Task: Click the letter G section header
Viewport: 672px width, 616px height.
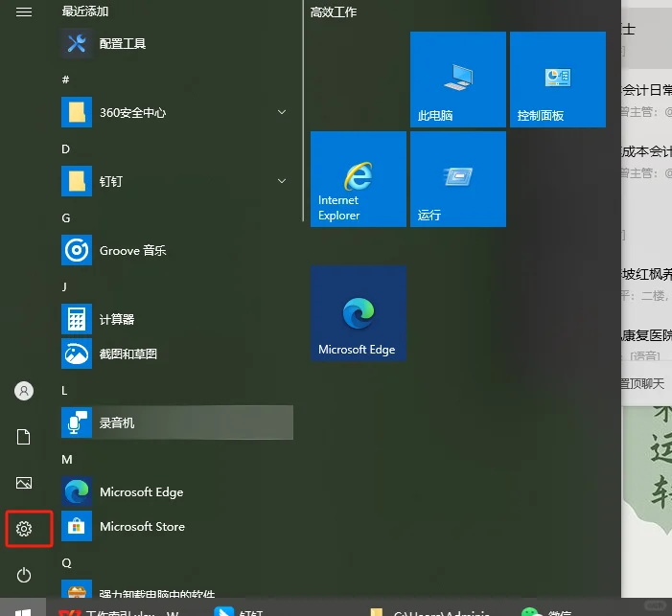Action: [65, 218]
